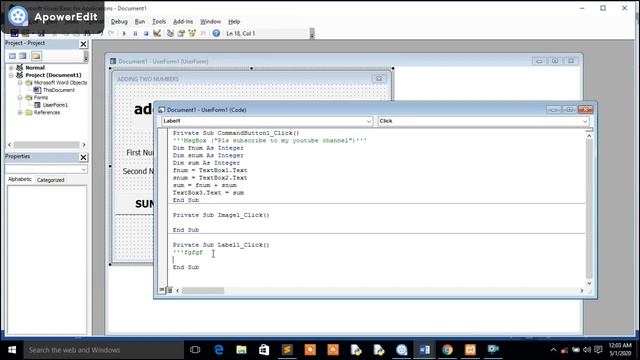Image resolution: width=640 pixels, height=360 pixels.
Task: Open Task View on the taskbar
Action: [195, 350]
